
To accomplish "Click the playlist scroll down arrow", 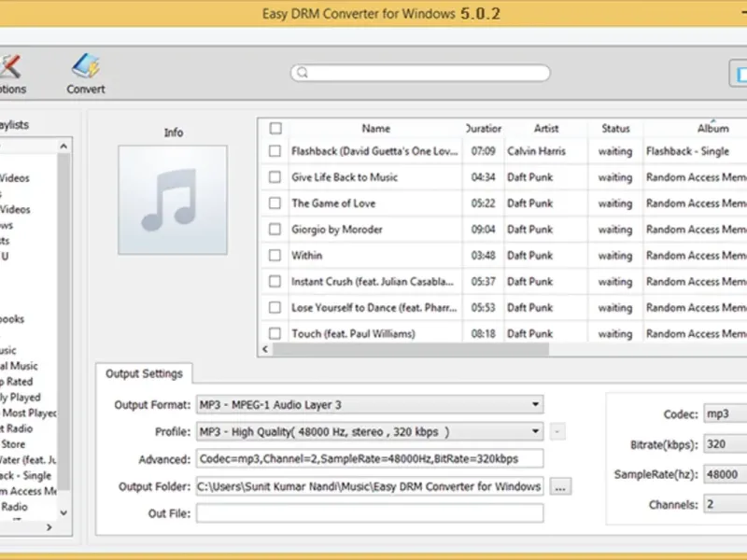I will click(x=63, y=512).
